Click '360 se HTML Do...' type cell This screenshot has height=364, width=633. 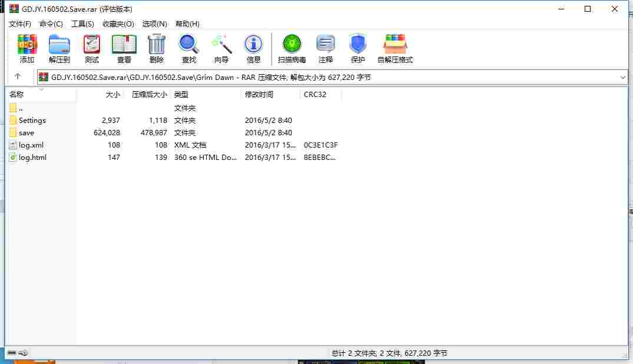pos(205,157)
